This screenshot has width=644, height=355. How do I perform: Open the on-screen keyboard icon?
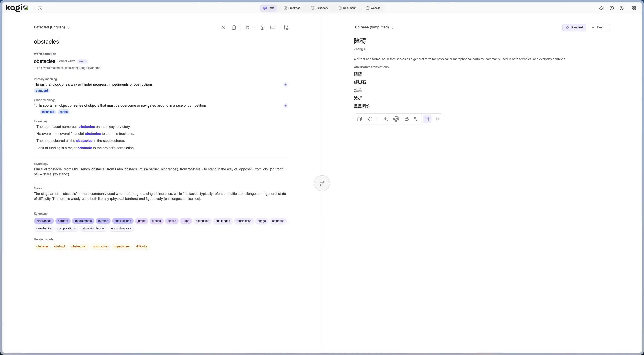click(x=273, y=27)
